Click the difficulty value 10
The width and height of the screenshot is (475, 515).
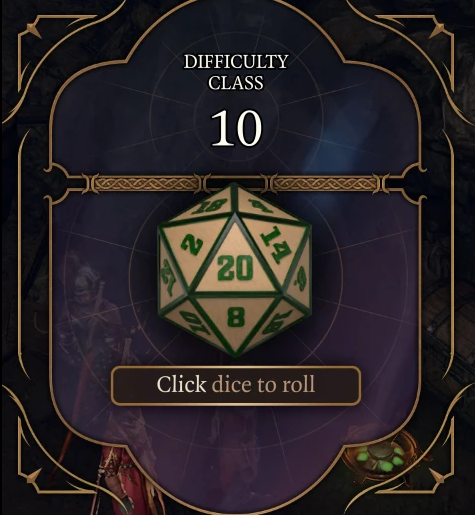click(x=236, y=128)
